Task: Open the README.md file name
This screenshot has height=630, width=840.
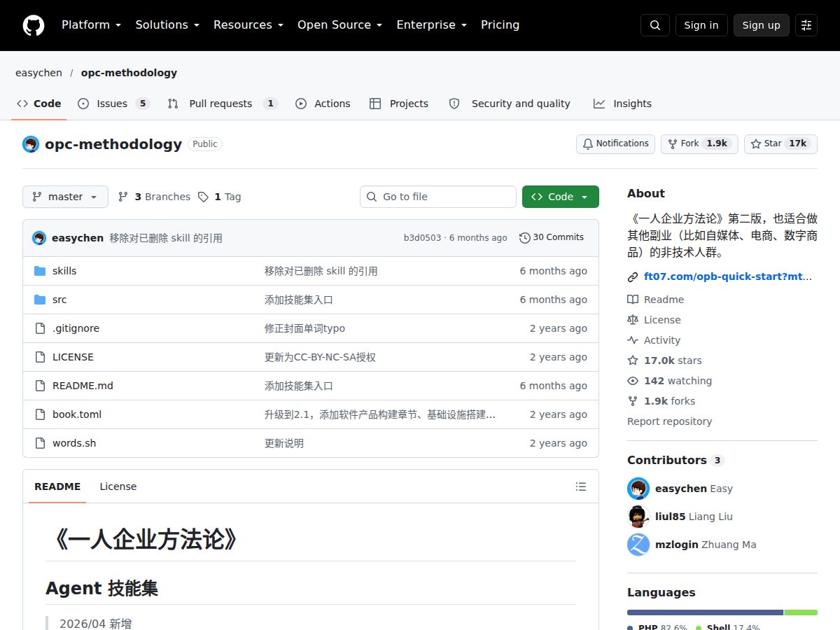Action: [83, 386]
